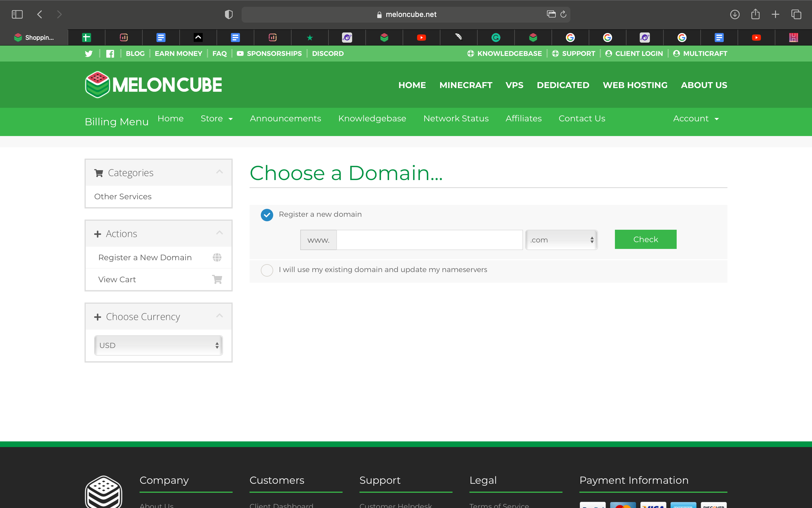
Task: Open the FAQ link
Action: [219, 54]
